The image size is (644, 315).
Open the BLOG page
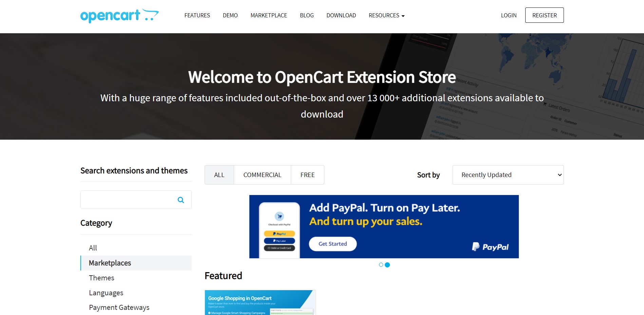(x=307, y=15)
